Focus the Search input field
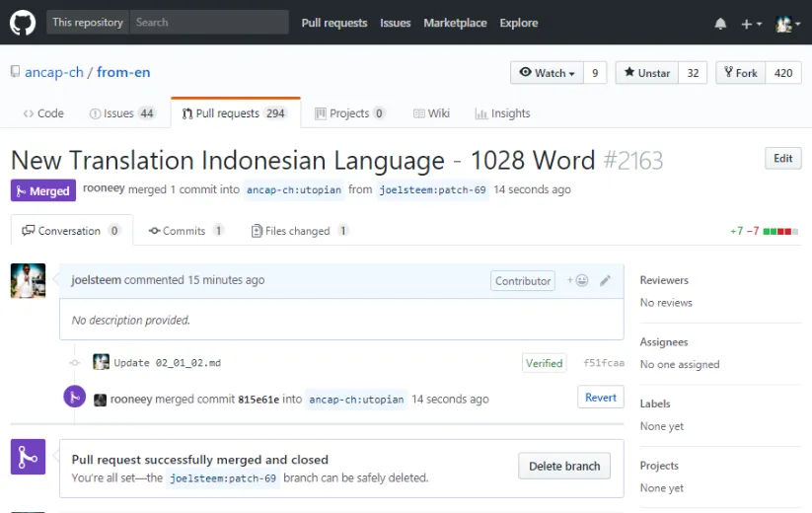The height and width of the screenshot is (513, 812). pos(209,23)
